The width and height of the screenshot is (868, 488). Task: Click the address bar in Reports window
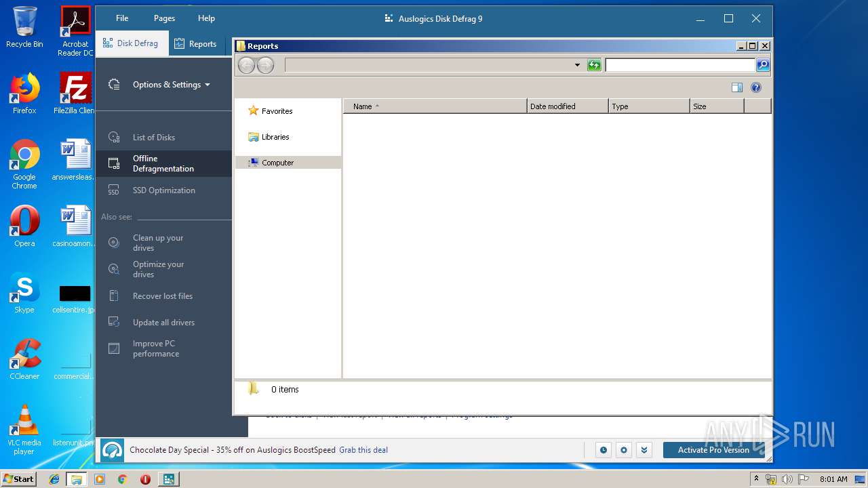pos(429,65)
